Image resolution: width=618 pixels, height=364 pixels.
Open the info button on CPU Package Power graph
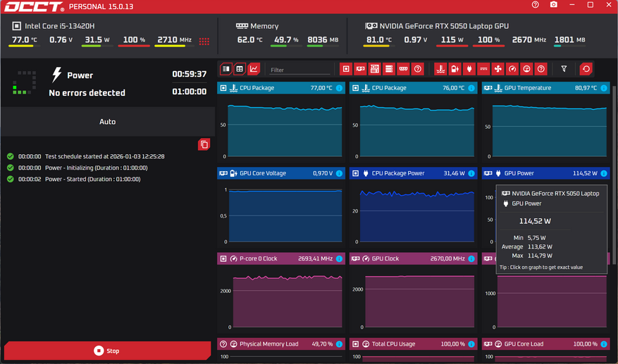point(471,173)
